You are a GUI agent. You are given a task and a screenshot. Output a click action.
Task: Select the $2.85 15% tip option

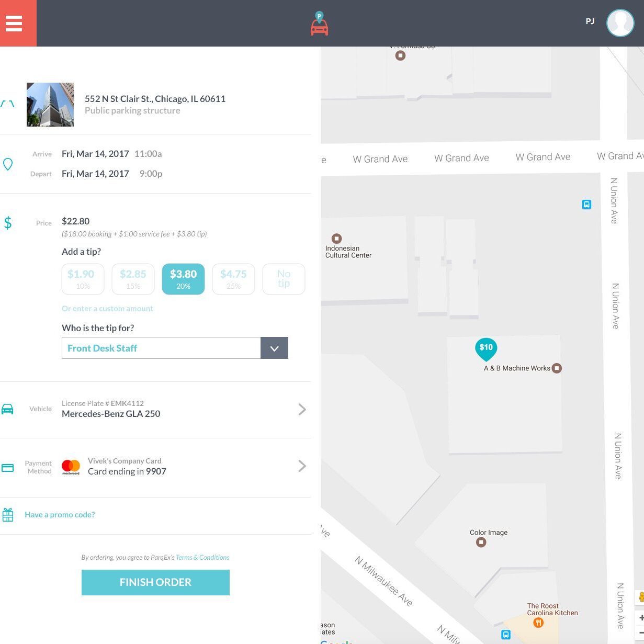pos(133,279)
